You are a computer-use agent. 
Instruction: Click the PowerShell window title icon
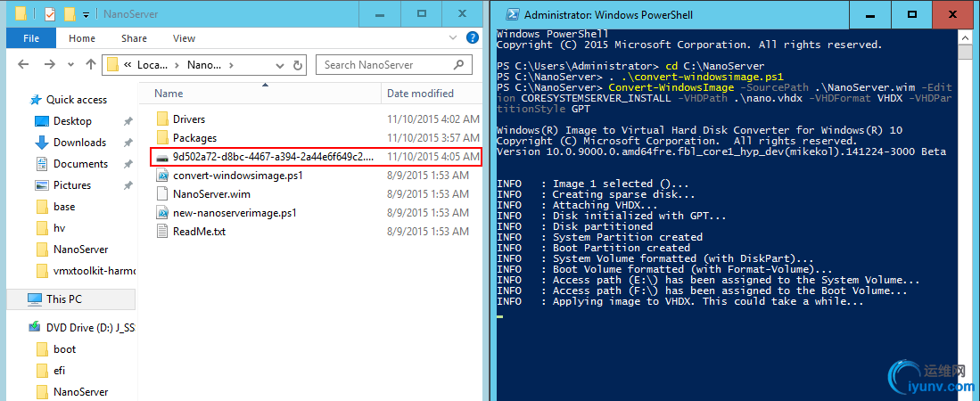511,14
